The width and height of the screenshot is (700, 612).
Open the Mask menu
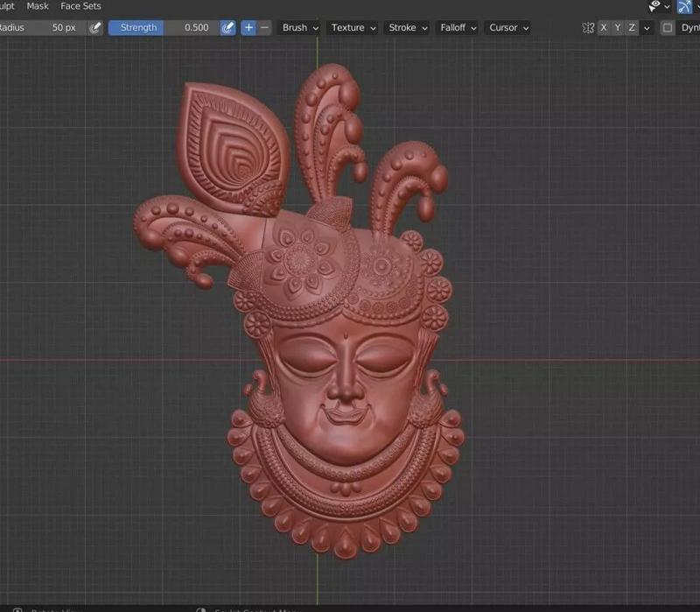[38, 6]
